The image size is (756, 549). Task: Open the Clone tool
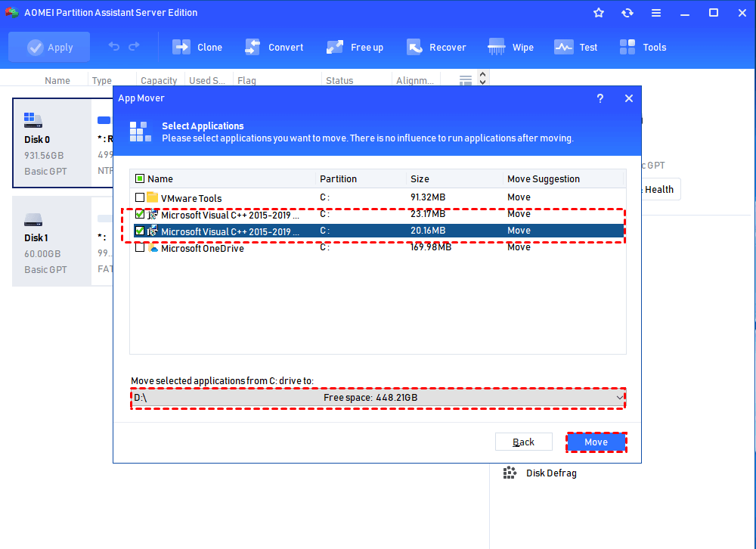point(197,48)
